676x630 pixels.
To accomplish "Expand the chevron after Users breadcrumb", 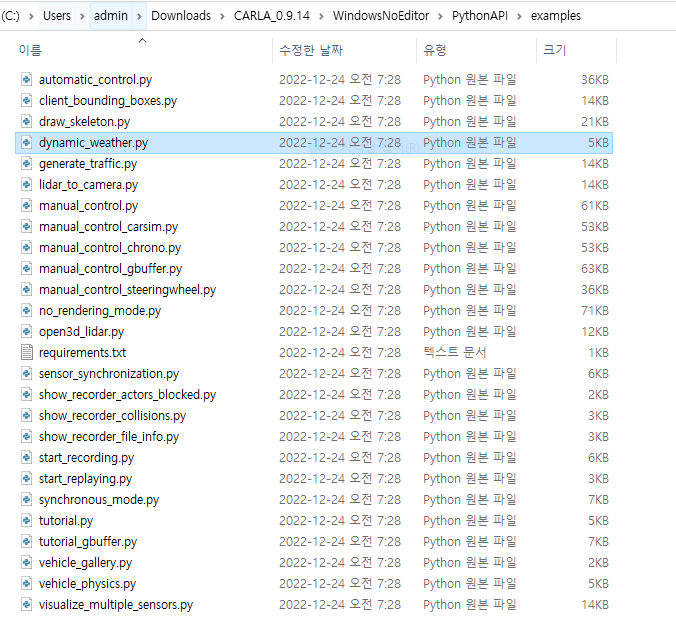I will (82, 16).
